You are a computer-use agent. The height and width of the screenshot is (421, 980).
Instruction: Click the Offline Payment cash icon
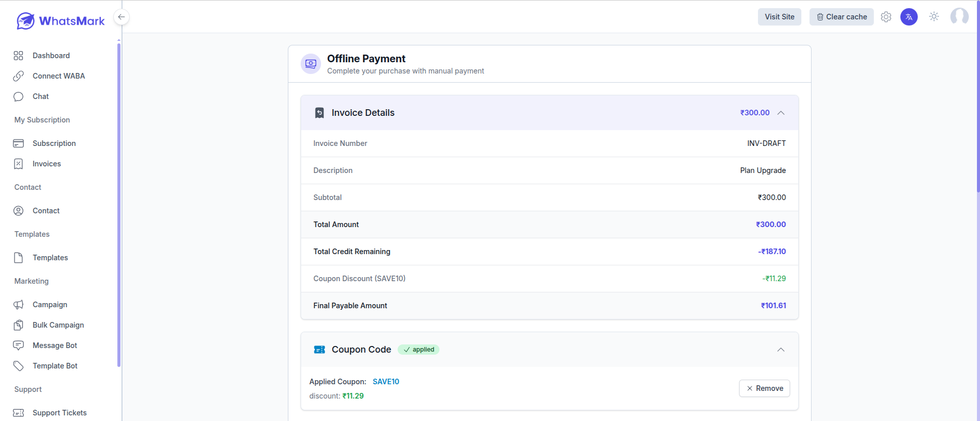tap(311, 64)
